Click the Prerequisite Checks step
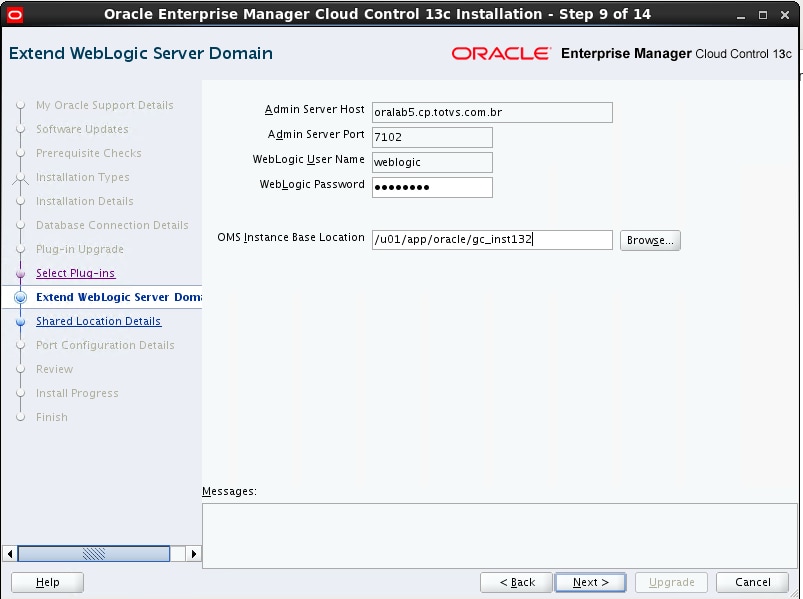 point(89,153)
